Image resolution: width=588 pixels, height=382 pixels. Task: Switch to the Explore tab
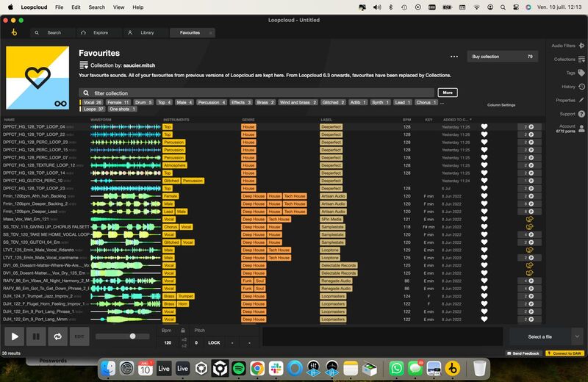pyautogui.click(x=99, y=32)
